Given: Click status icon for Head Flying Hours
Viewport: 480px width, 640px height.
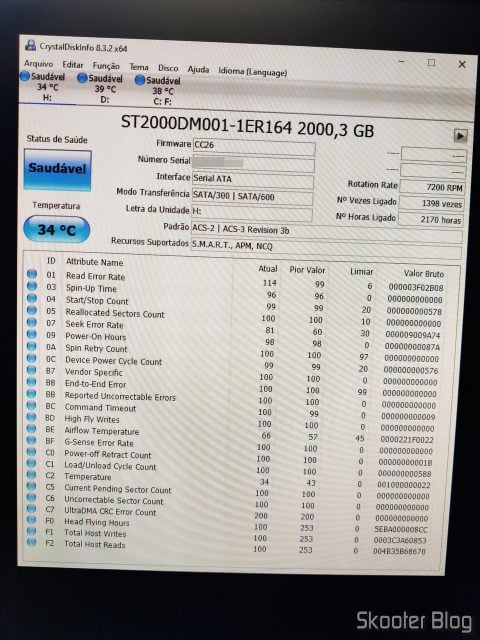Looking at the screenshot, I should [x=31, y=520].
